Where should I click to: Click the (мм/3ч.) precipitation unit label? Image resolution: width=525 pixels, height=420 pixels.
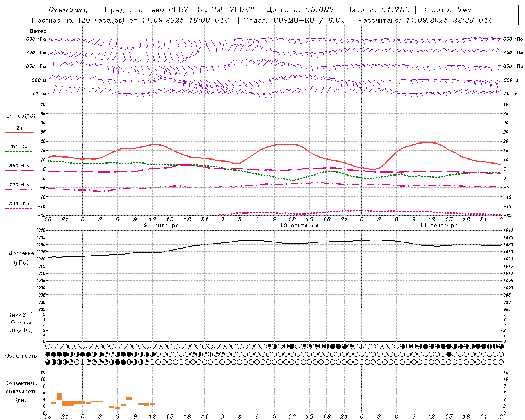(x=21, y=315)
